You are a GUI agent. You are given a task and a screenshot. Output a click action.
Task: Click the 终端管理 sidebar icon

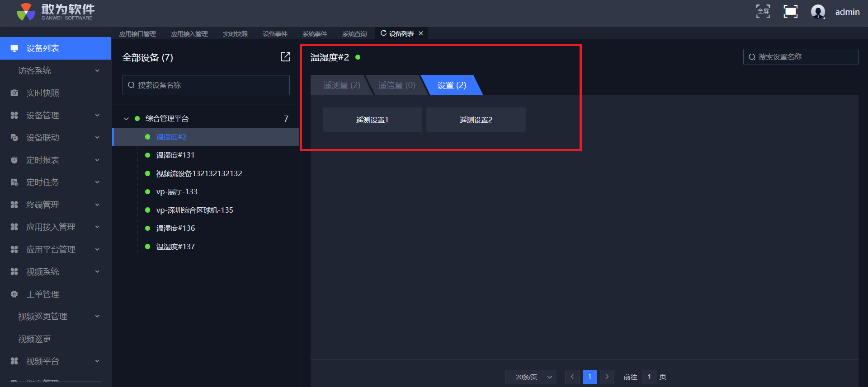[x=14, y=205]
